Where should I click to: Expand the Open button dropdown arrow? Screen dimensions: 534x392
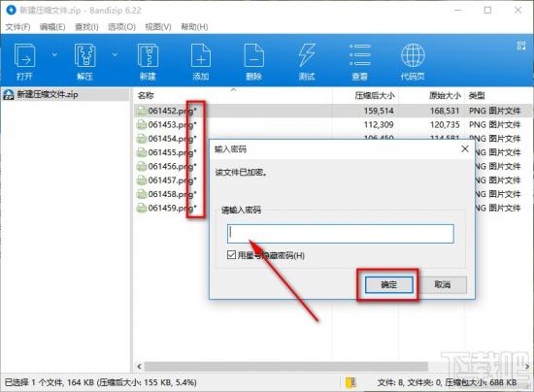(54, 54)
